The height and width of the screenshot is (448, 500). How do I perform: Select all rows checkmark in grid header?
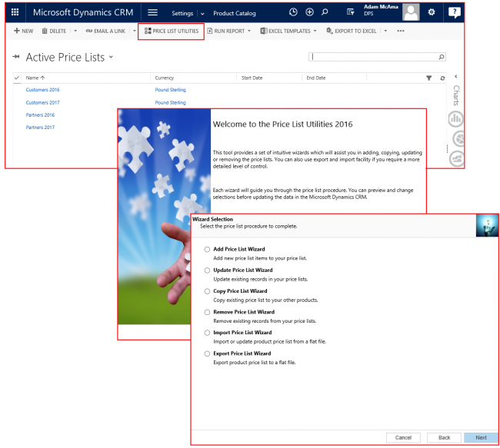17,78
